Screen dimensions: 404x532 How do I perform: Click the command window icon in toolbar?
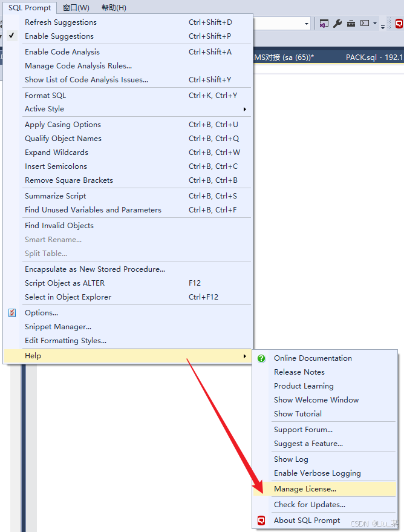tap(365, 24)
